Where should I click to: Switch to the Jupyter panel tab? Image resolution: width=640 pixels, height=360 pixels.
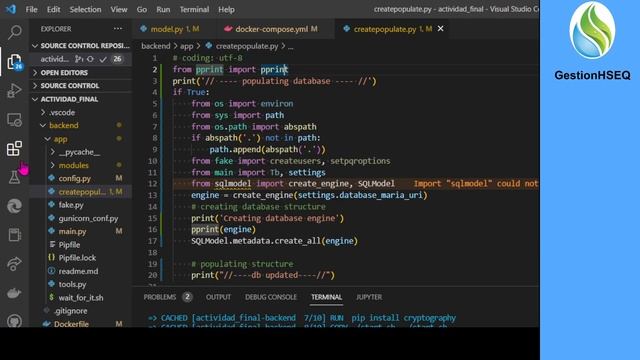point(369,297)
